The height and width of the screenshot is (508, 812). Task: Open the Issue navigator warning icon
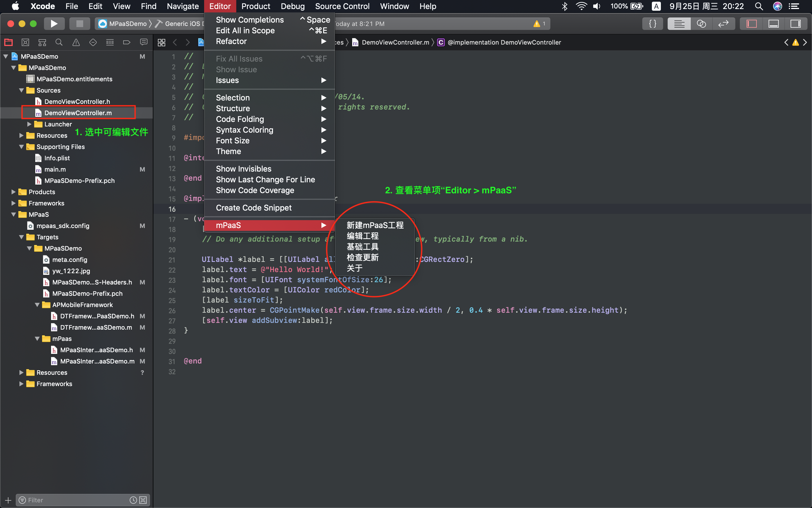[76, 42]
